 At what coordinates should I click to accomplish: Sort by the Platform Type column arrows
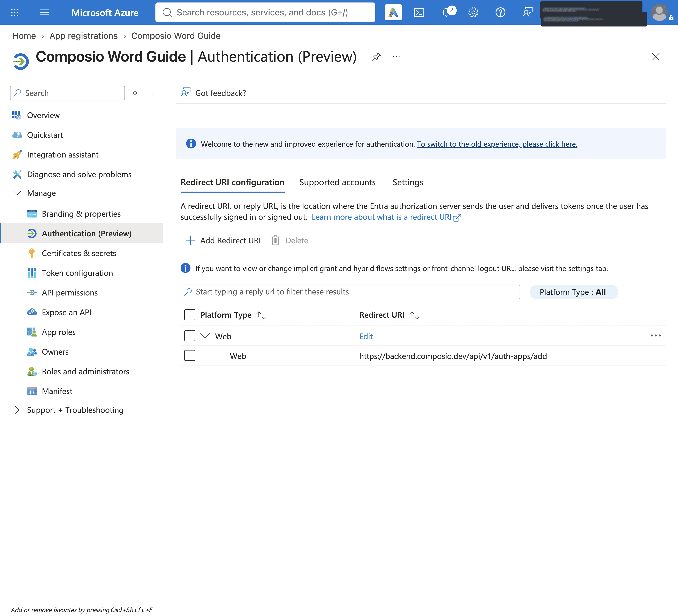(261, 315)
